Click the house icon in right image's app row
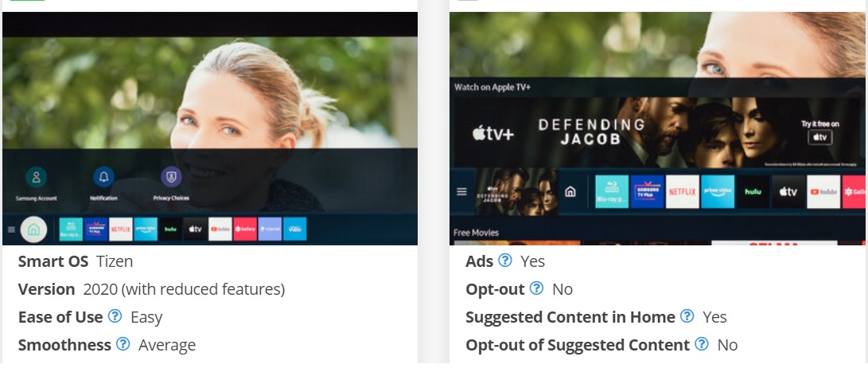 pyautogui.click(x=570, y=192)
